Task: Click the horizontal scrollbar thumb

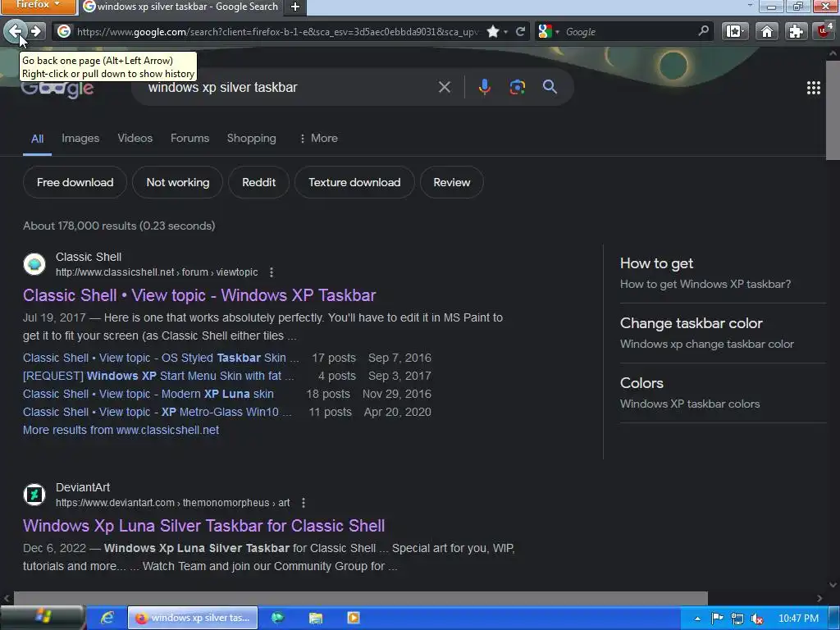Action: 361,598
